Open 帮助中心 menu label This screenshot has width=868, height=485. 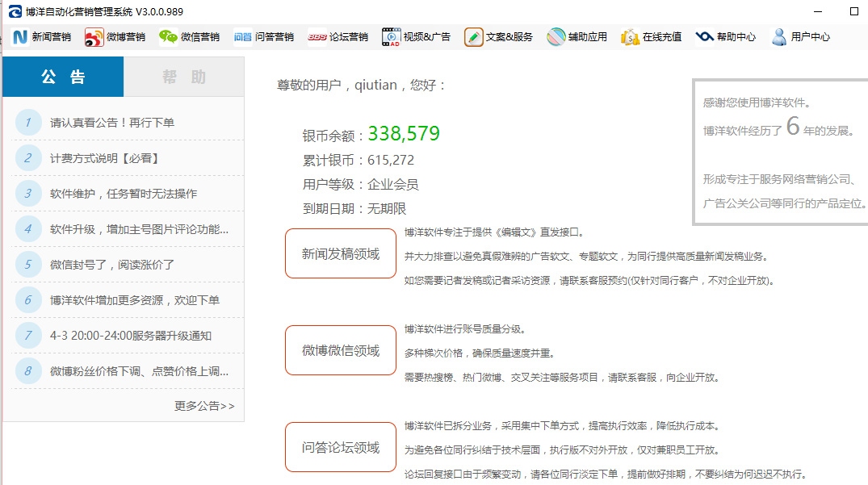(x=736, y=37)
